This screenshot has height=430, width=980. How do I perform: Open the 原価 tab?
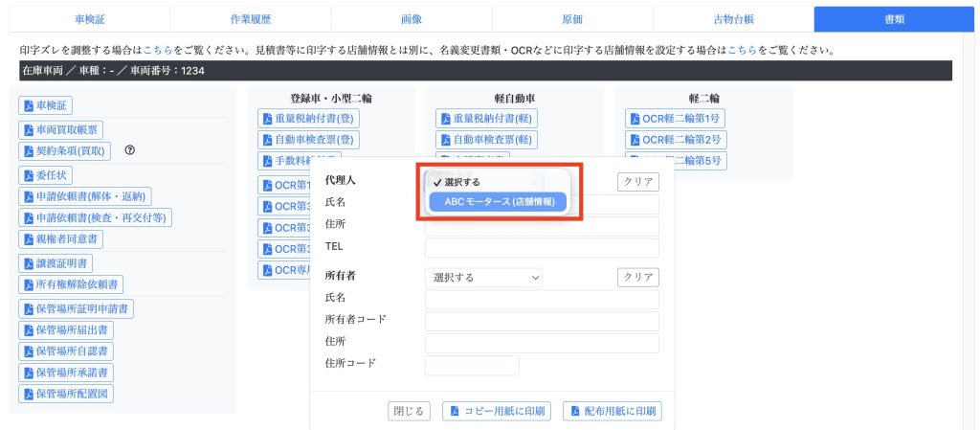[x=571, y=18]
